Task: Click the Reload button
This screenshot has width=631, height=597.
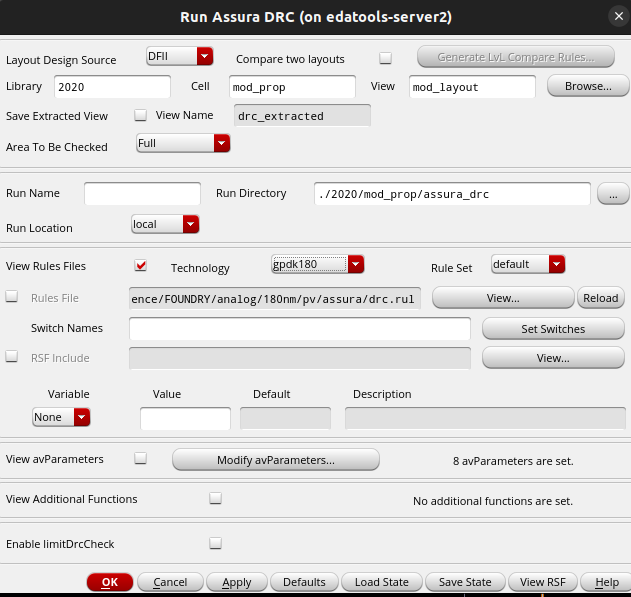Action: point(600,298)
